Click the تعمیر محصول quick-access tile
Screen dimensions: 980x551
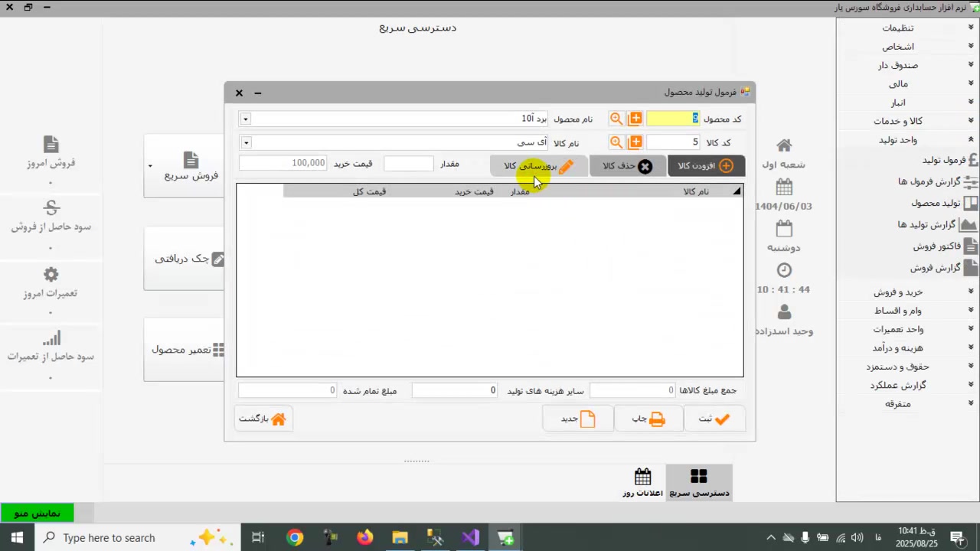pos(184,349)
